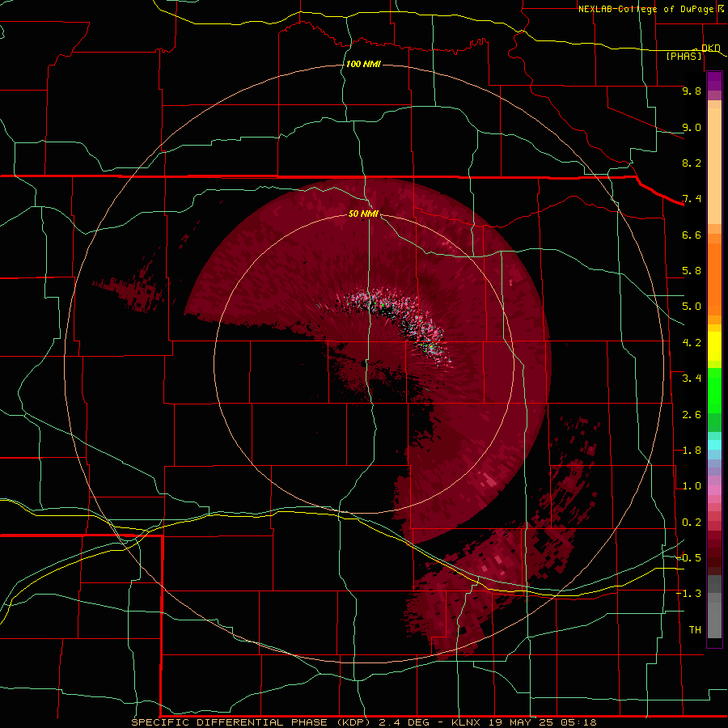Select the 6.6 scale value
Screen dimensions: 728x728
pos(692,235)
